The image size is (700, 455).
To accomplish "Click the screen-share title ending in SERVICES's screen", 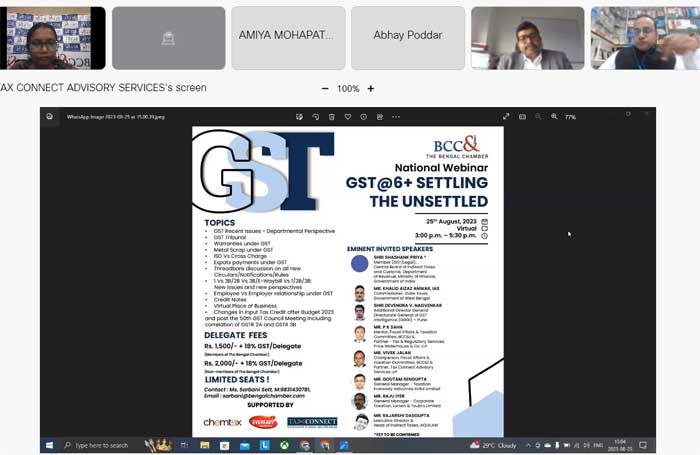I will coord(103,88).
